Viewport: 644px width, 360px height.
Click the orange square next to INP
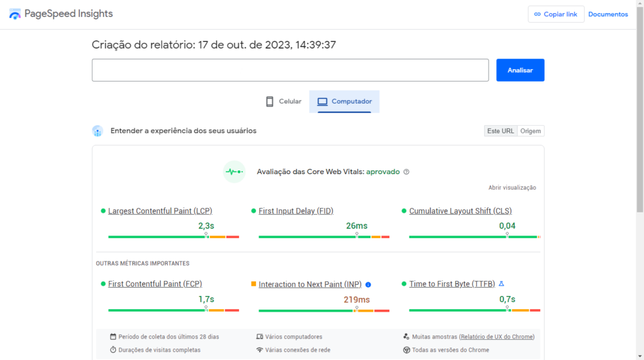tap(253, 284)
